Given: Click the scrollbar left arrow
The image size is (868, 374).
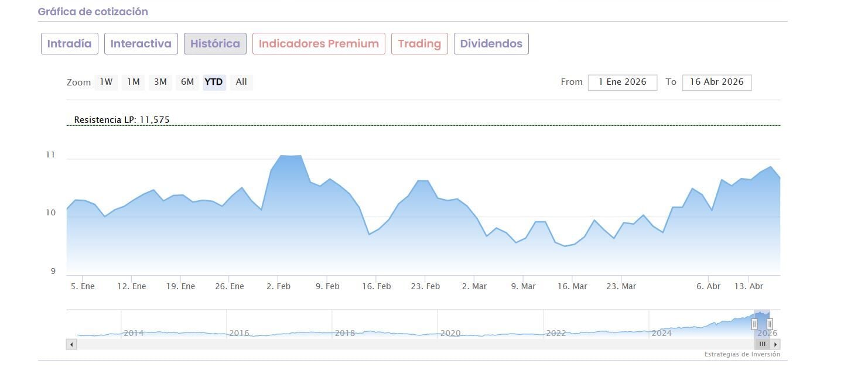Looking at the screenshot, I should tap(71, 344).
